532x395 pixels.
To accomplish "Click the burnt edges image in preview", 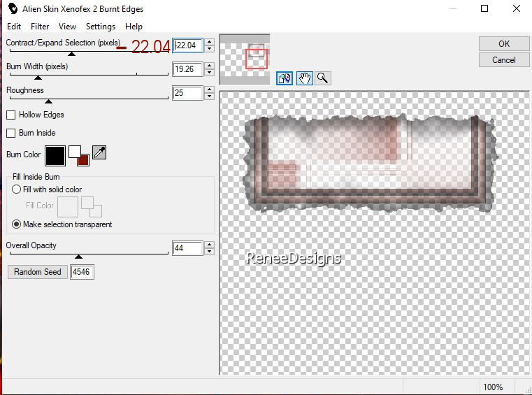I will click(371, 164).
